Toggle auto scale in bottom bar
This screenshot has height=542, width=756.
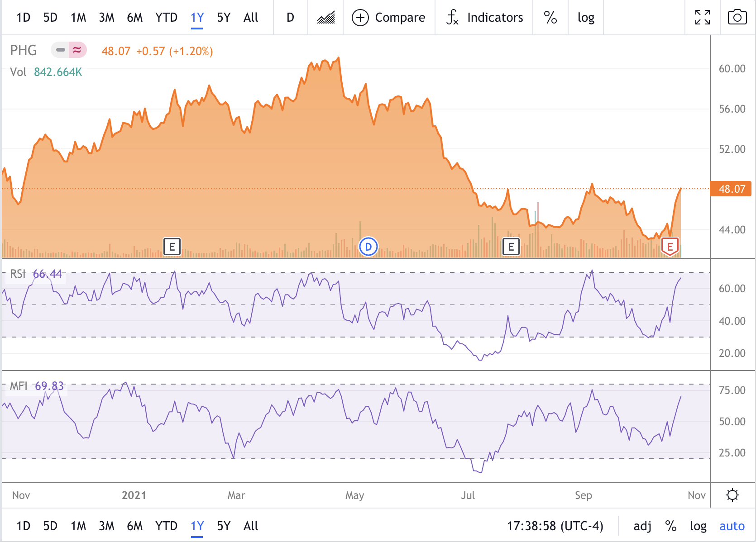pyautogui.click(x=732, y=526)
